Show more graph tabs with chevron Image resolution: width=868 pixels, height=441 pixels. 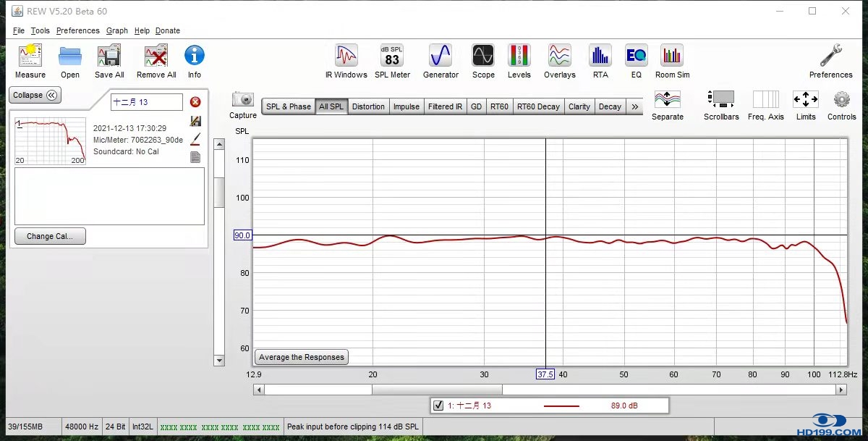click(x=635, y=106)
